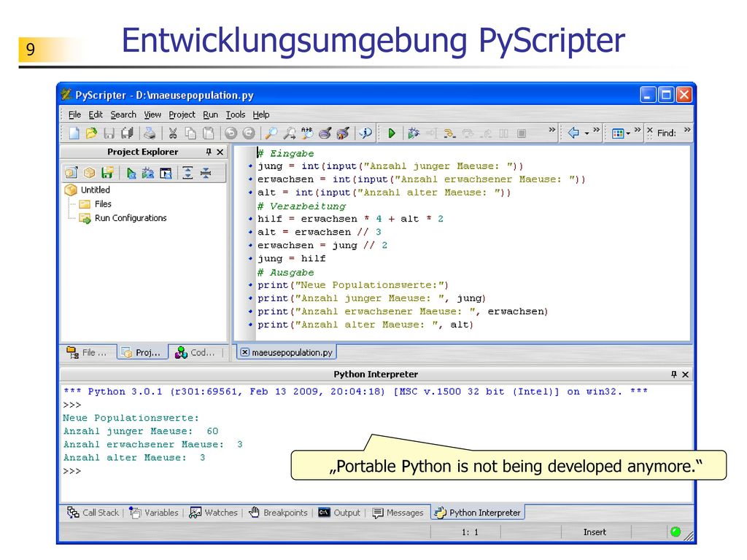Click the Cut scissors icon

[x=173, y=133]
